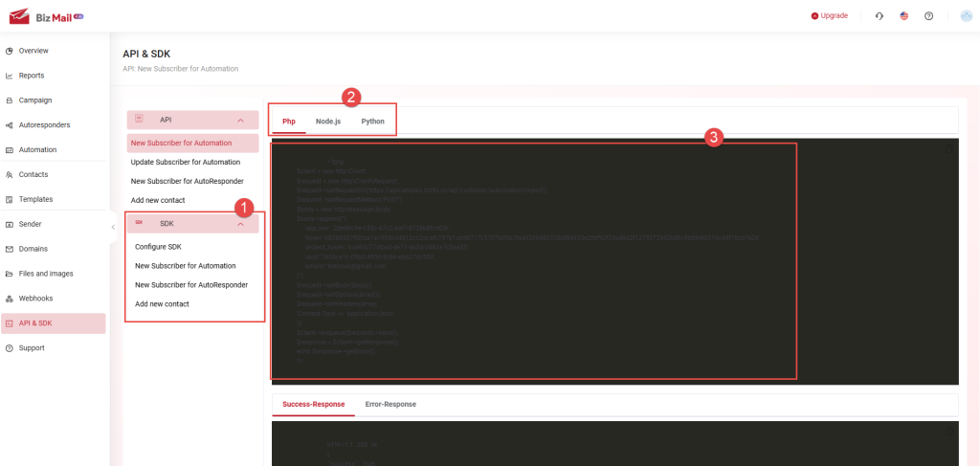Click the headset support icon in header
This screenshot has width=980, height=466.
click(880, 15)
